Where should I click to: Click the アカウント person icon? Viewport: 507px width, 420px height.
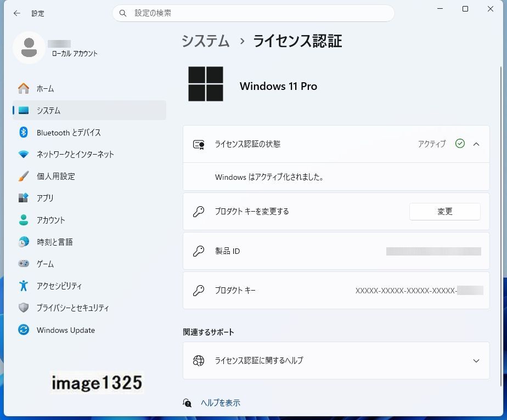pos(24,220)
